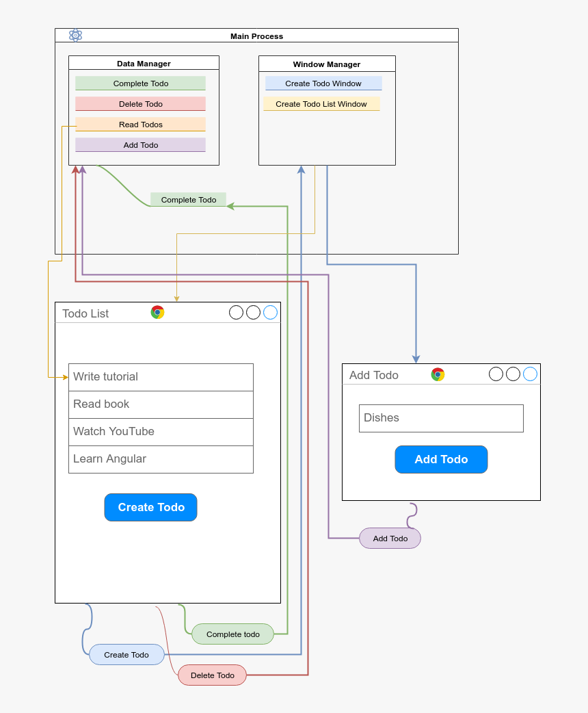The image size is (588, 713).
Task: Click the React atom icon in Main Process header
Action: [75, 35]
